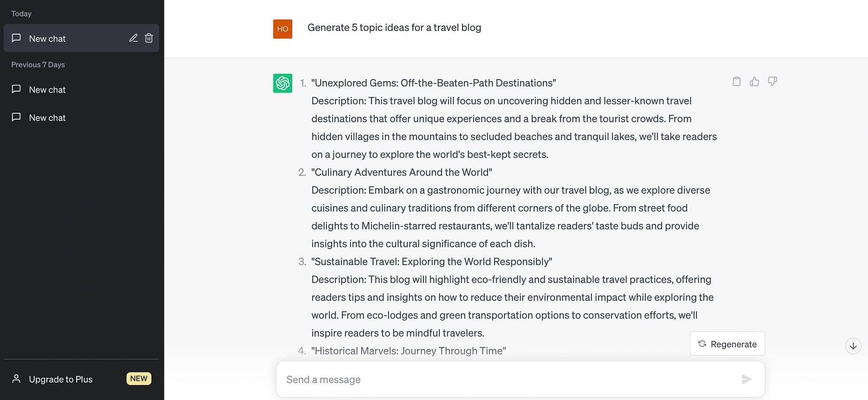Click the Previous 7 Days section label
Viewport: 868px width, 400px height.
click(x=38, y=64)
